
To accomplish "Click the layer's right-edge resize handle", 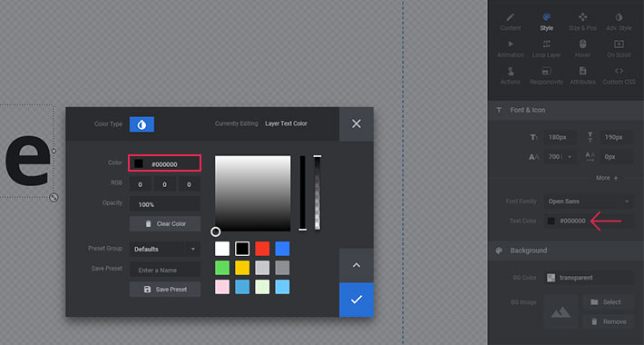I will point(54,151).
